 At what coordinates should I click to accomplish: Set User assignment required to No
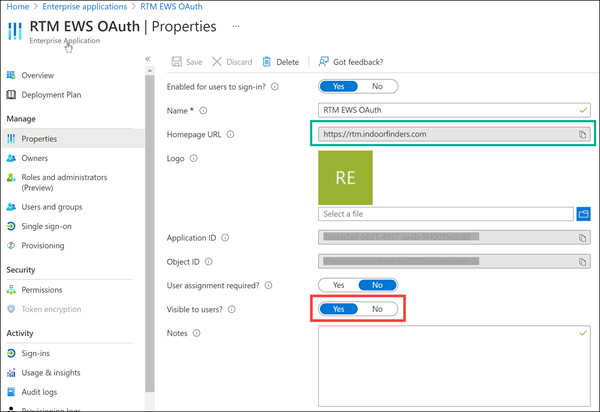tap(377, 285)
